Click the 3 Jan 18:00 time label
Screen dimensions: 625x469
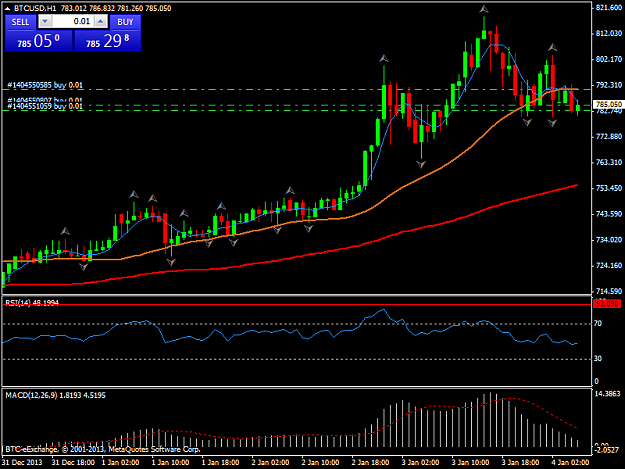520,462
